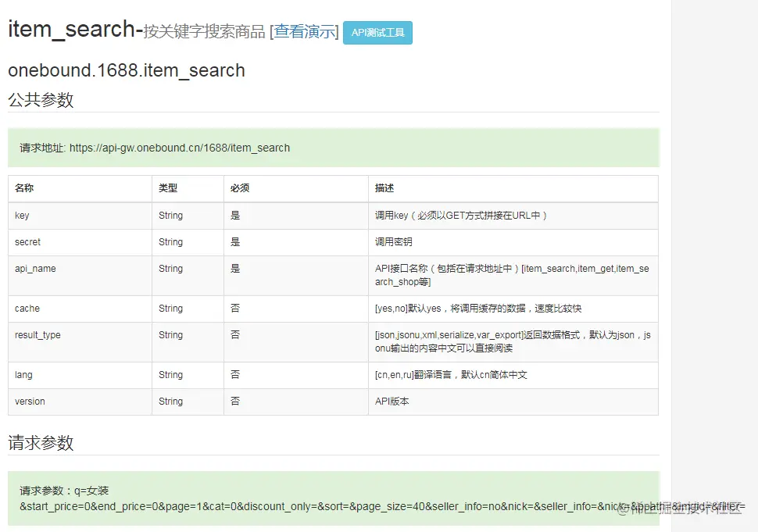758x532 pixels.
Task: Click the &start_price=0&end_price=0 query string line
Action: click(x=382, y=506)
